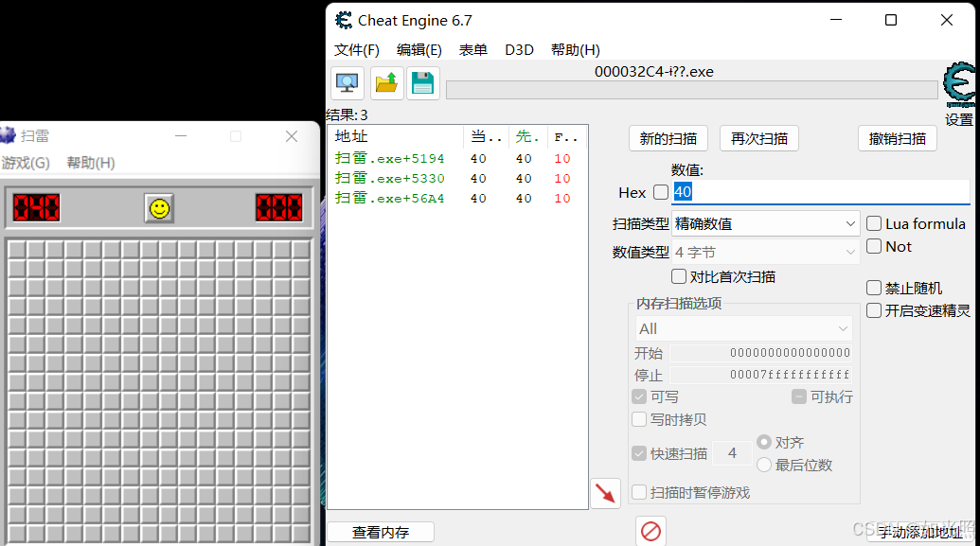980x546 pixels.
Task: Click the red arrow add-to-list icon
Action: (605, 494)
